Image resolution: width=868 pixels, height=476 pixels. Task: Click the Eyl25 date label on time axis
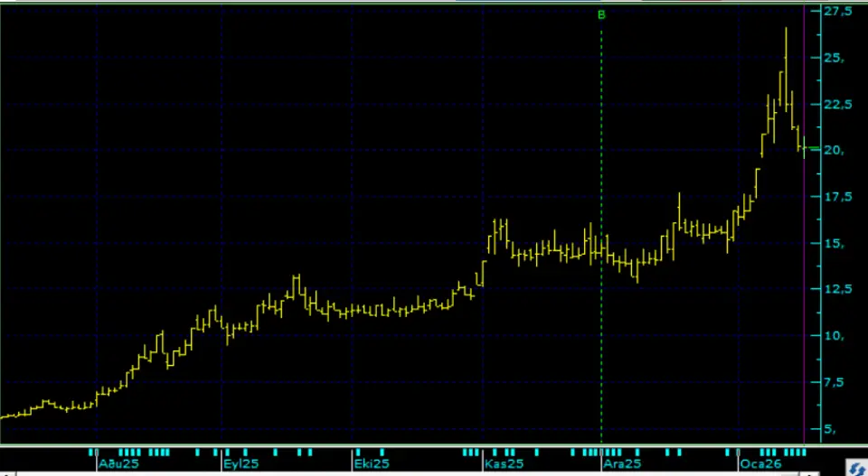(x=242, y=463)
